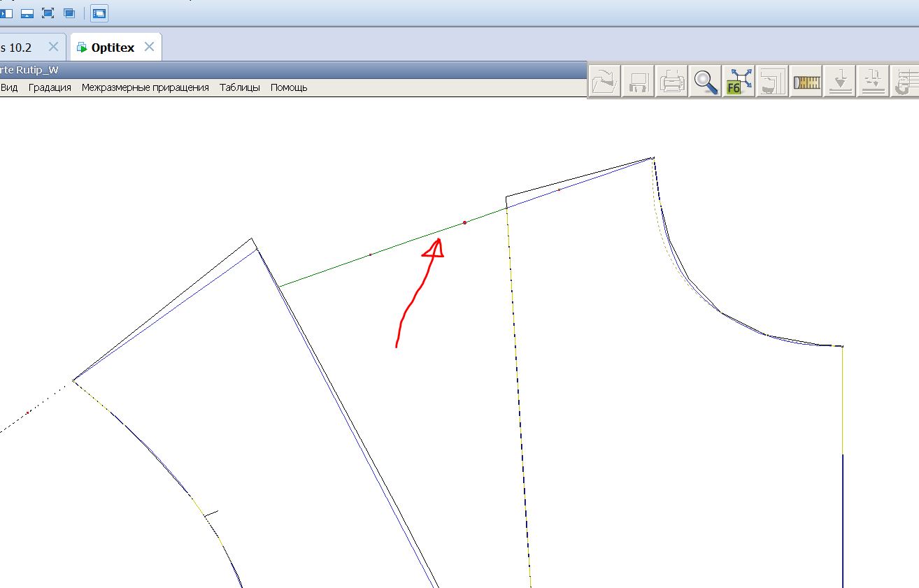Click the printer toolbar icon
The width and height of the screenshot is (919, 588).
pyautogui.click(x=672, y=82)
